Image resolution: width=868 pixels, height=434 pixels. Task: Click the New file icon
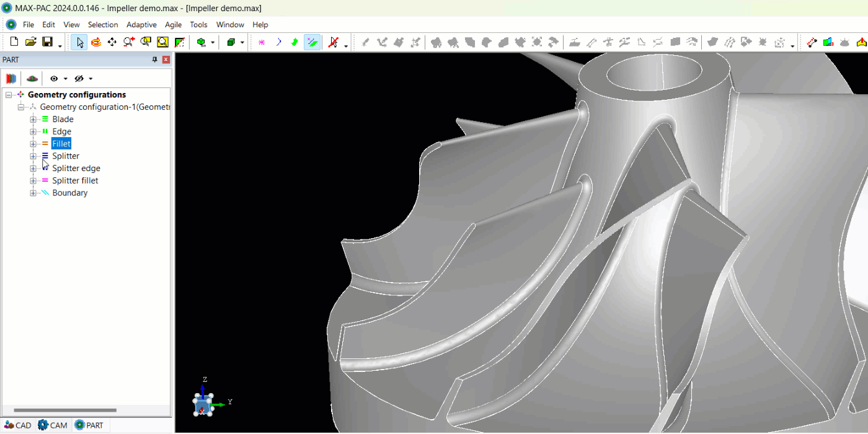tap(14, 42)
